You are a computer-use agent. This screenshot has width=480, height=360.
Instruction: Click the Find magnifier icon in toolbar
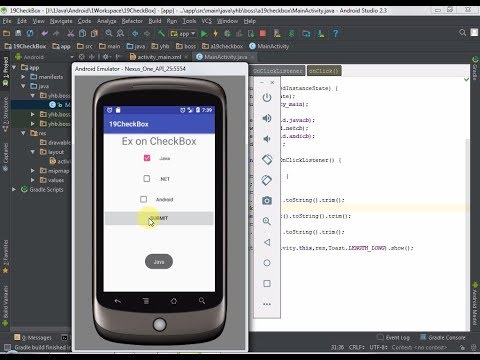coord(109,33)
